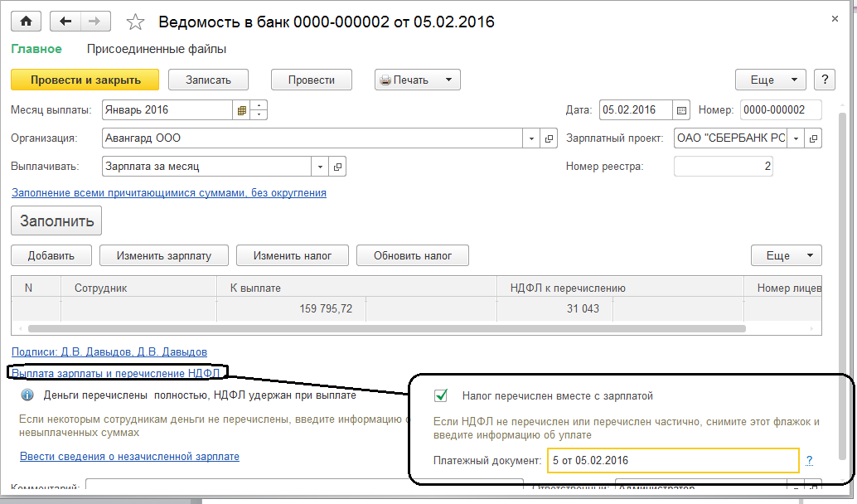Click the Home icon button
The image size is (857, 504).
(x=26, y=22)
